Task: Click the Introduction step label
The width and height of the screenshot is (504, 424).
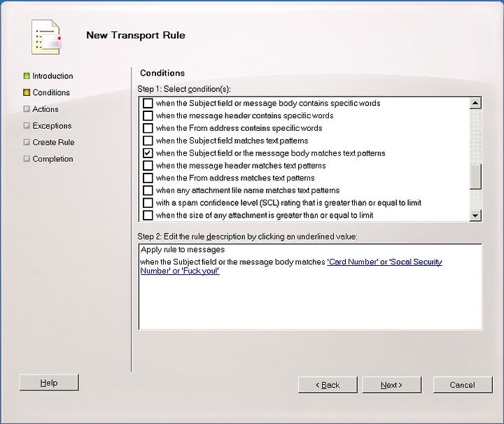Action: [x=52, y=76]
